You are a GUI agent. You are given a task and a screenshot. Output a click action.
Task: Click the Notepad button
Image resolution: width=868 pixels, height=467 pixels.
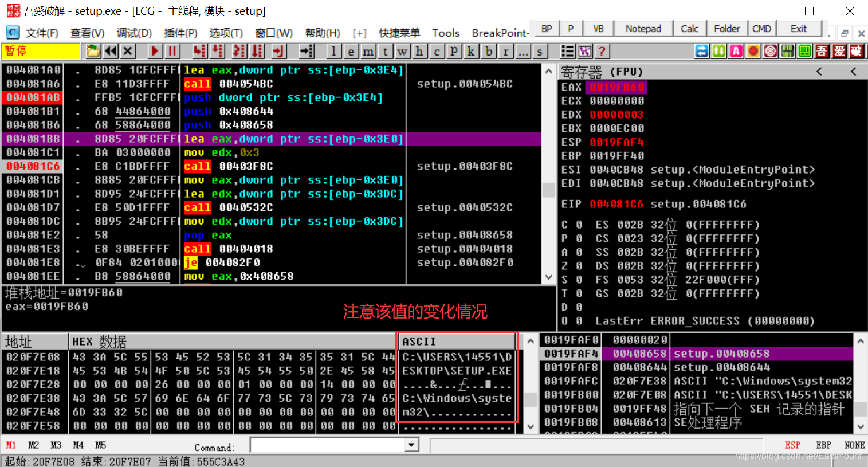(643, 29)
